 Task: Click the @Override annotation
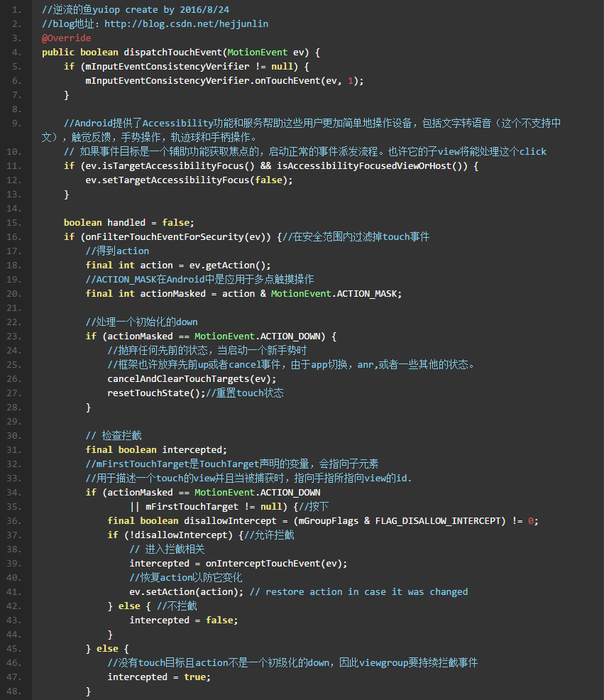(x=66, y=38)
